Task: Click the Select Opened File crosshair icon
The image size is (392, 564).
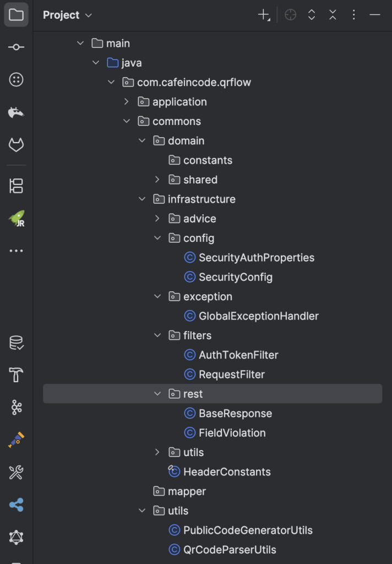Action: point(291,15)
